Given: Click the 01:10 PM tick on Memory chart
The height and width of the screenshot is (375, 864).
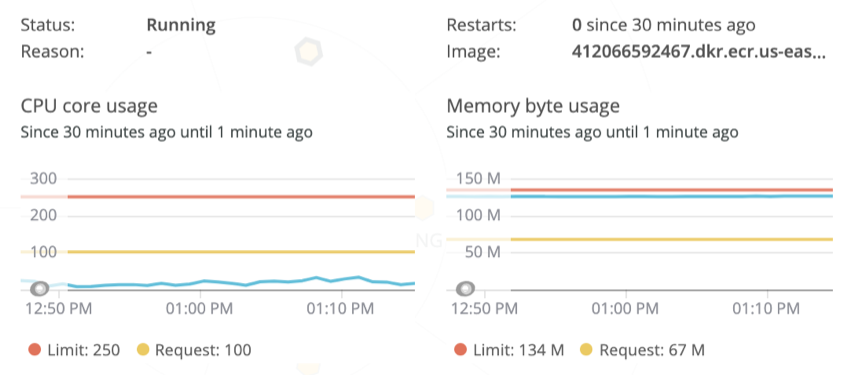Looking at the screenshot, I should click(765, 308).
